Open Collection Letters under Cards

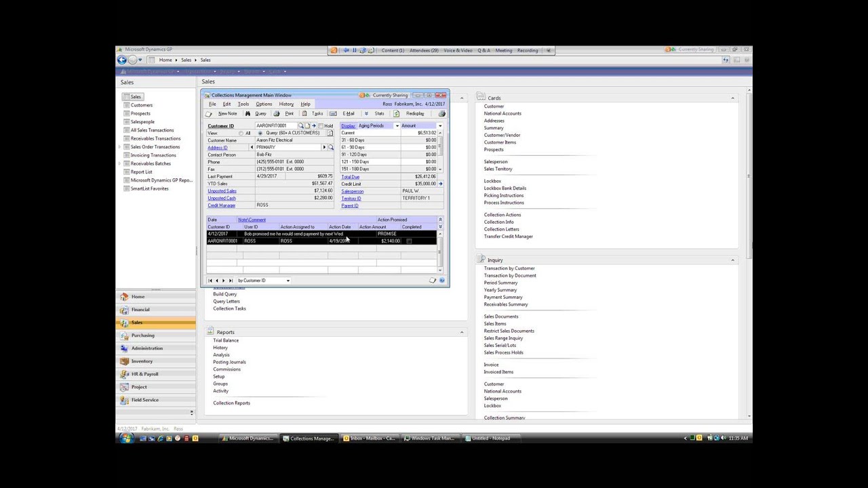pos(501,229)
